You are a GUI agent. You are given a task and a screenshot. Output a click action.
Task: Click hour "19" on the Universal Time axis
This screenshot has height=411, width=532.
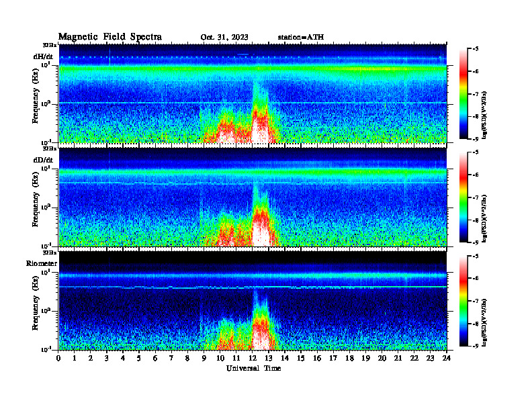click(365, 358)
